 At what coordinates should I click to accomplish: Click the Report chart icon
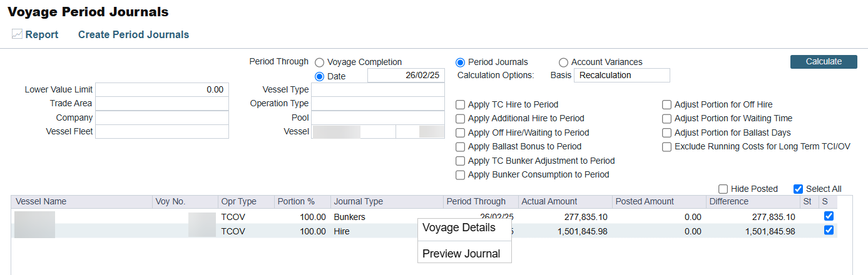point(17,34)
